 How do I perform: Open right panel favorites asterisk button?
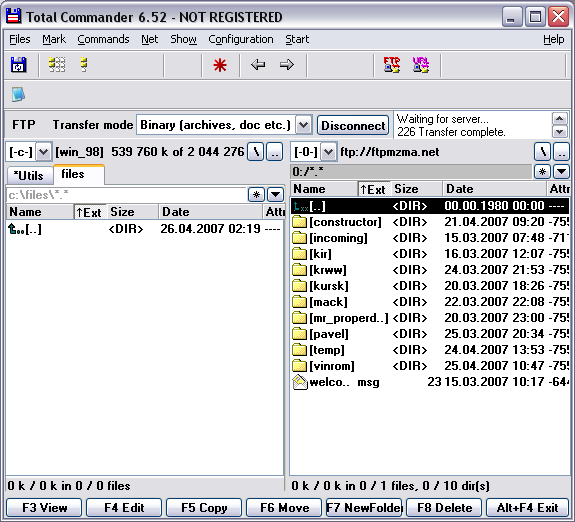coord(542,171)
